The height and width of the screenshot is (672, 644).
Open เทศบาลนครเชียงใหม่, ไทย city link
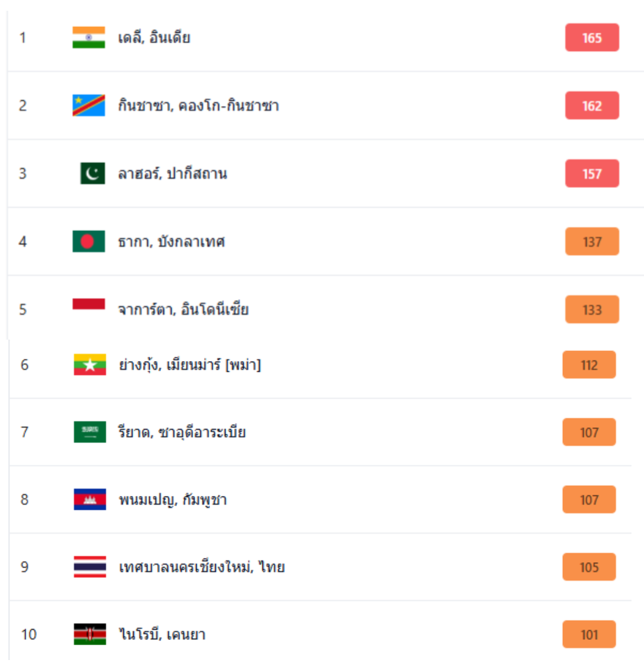tap(201, 567)
